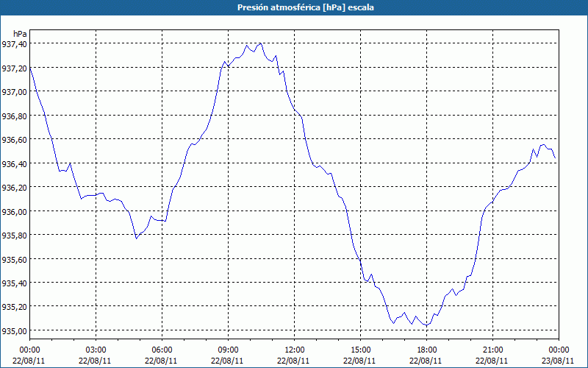Click the 15:00 time axis label
This screenshot has width=588, height=368.
click(x=360, y=350)
